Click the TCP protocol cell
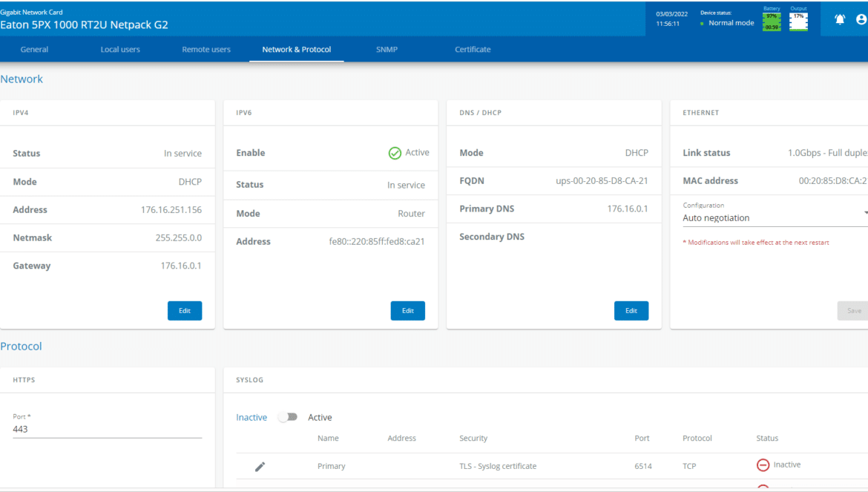 [x=689, y=466]
